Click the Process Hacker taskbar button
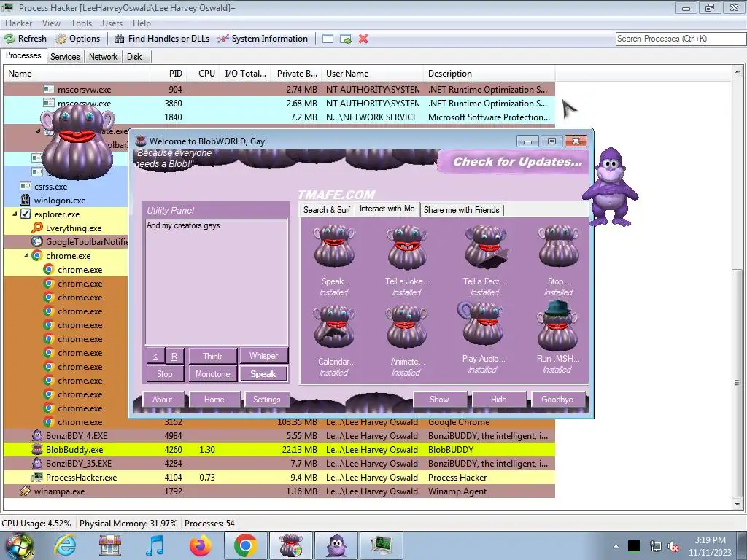 point(381,545)
